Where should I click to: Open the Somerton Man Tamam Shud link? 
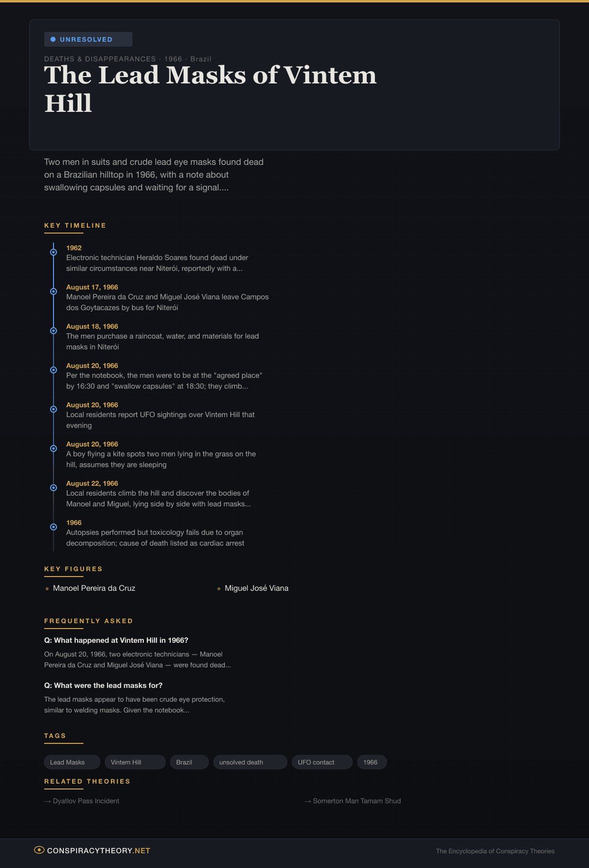tap(356, 801)
